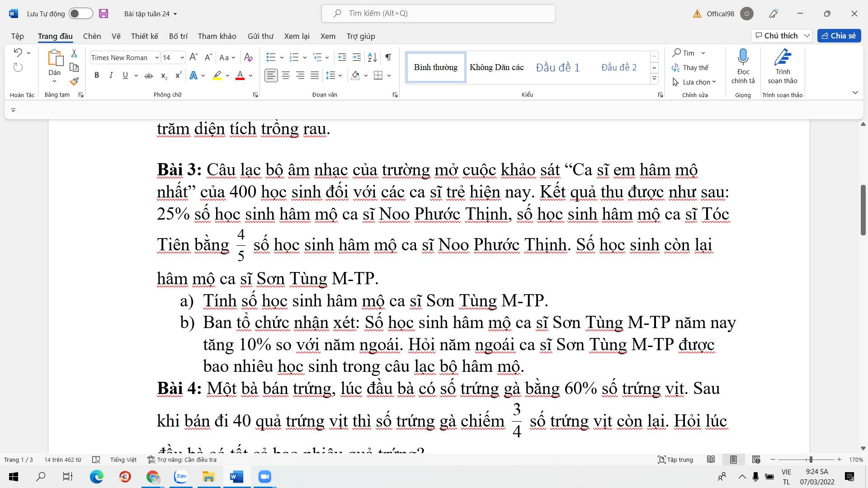
Task: Click Thay thế (Replace) button
Action: (690, 67)
